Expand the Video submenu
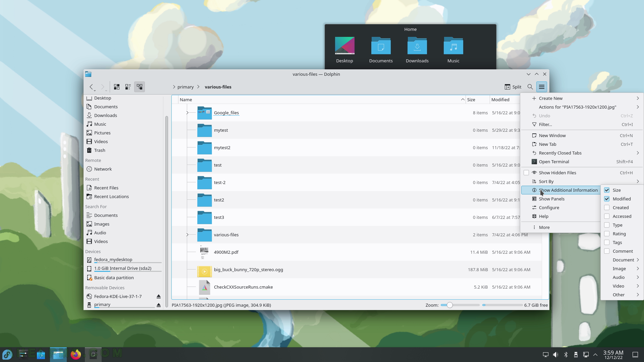Image resolution: width=644 pixels, height=362 pixels. (x=622, y=286)
